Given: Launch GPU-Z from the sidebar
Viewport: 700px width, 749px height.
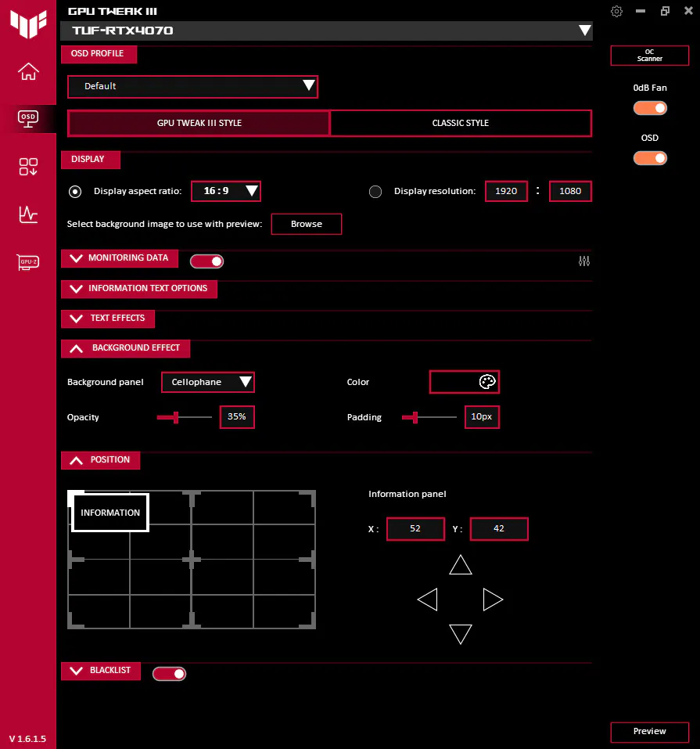Looking at the screenshot, I should click(x=28, y=262).
